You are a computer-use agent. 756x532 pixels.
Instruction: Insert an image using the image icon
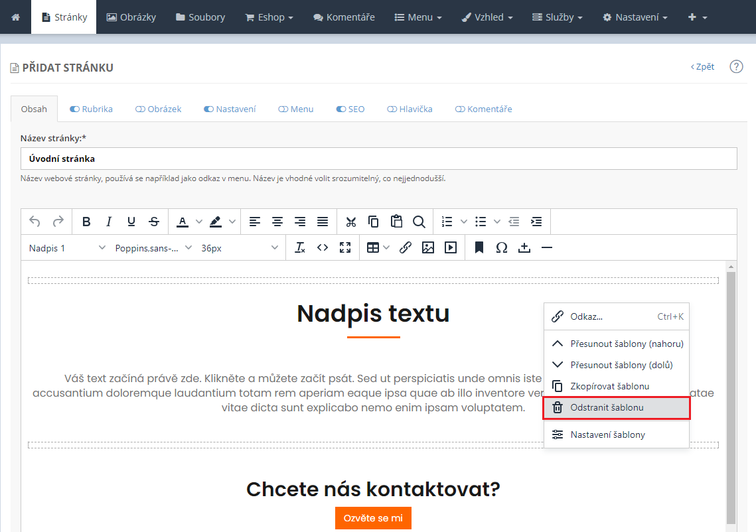pos(428,247)
